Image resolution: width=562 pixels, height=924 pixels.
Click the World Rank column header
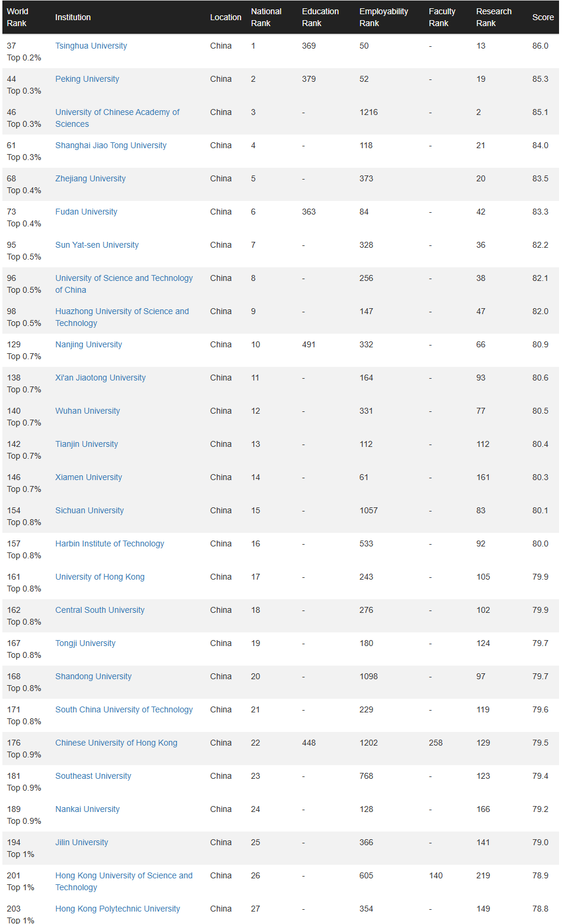(17, 17)
